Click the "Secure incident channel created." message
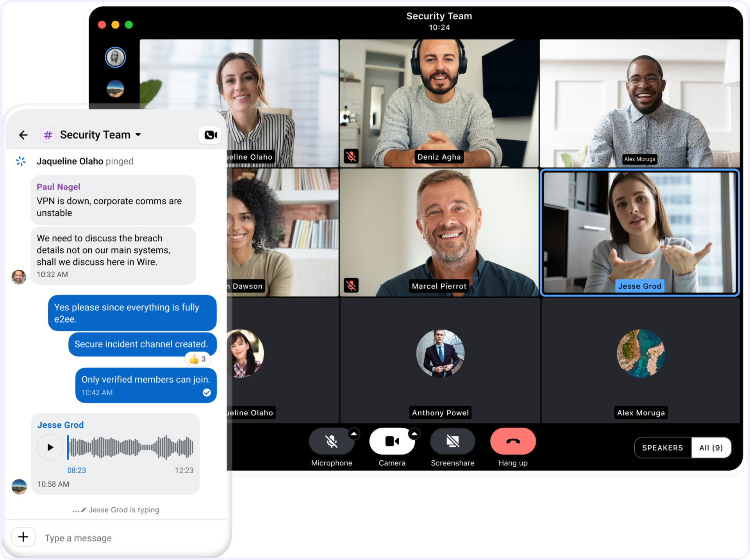Viewport: 750px width, 560px height. (x=143, y=344)
